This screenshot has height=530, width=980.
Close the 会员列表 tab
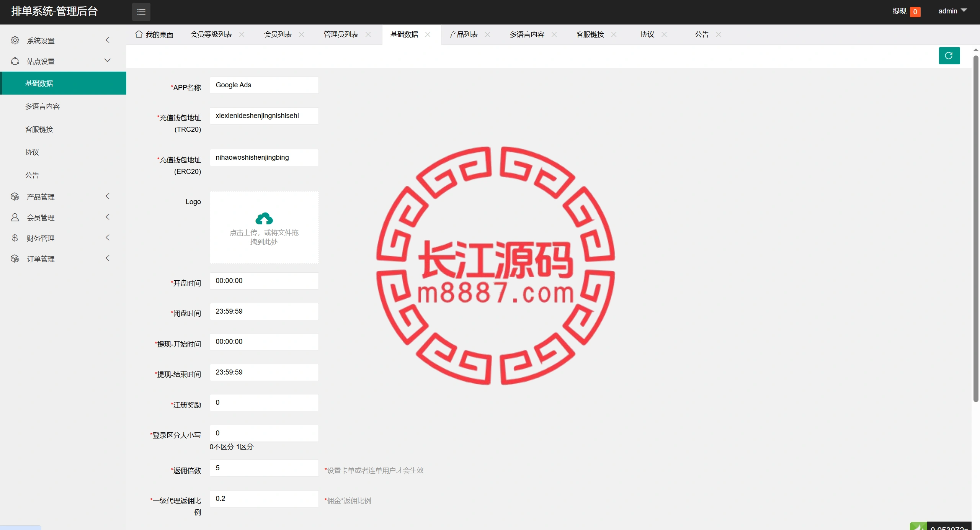pos(302,34)
